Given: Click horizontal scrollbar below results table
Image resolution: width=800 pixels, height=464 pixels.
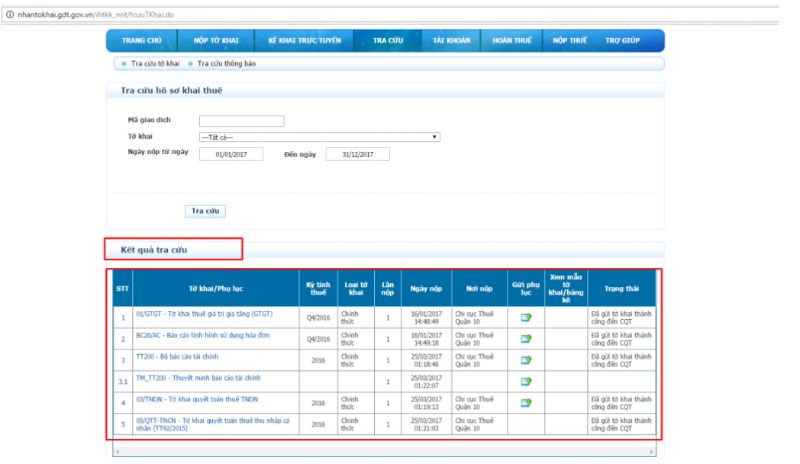Looking at the screenshot, I should point(385,452).
